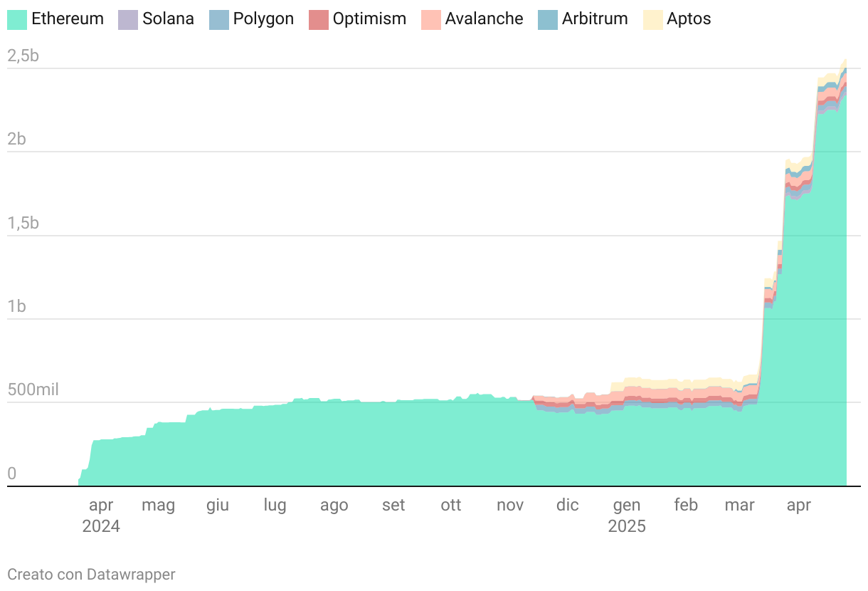This screenshot has height=591, width=868.
Task: Open the Creato con Datawrapper credit link
Action: 91,574
